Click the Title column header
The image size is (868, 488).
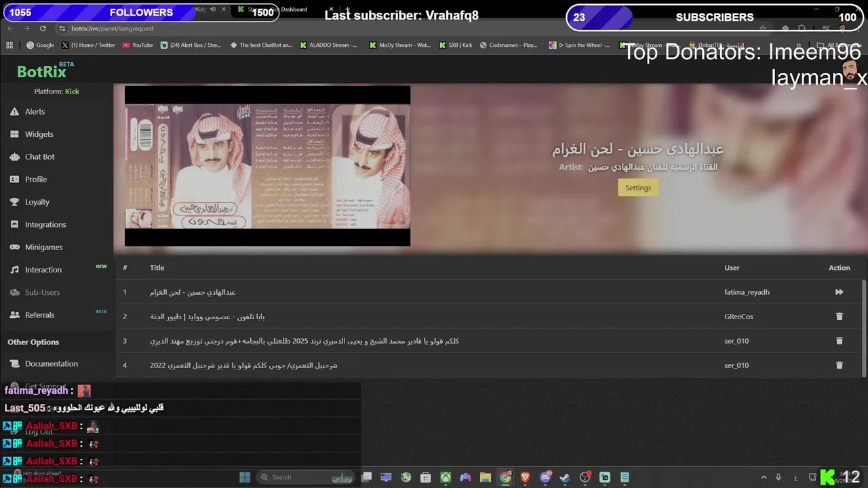click(x=157, y=268)
